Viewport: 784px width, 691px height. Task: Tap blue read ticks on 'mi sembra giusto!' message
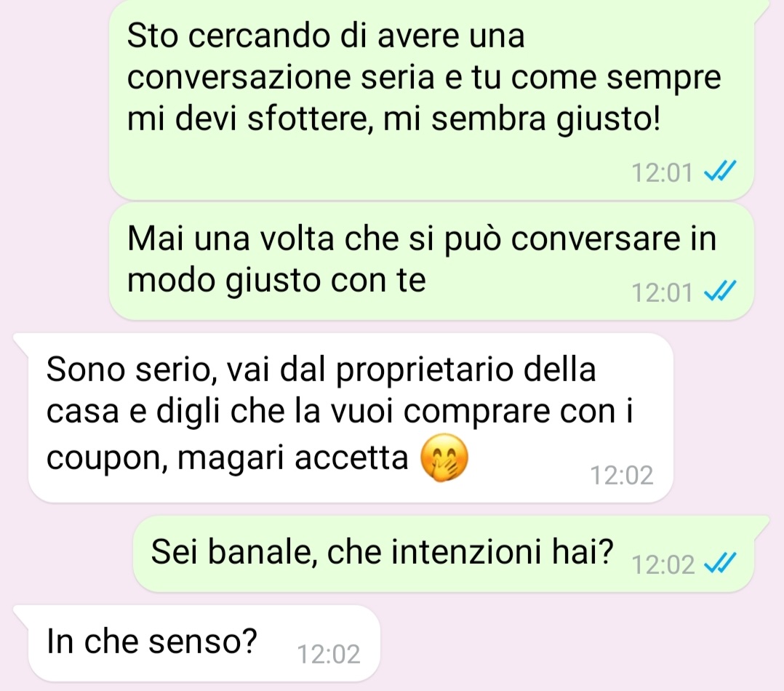click(719, 172)
